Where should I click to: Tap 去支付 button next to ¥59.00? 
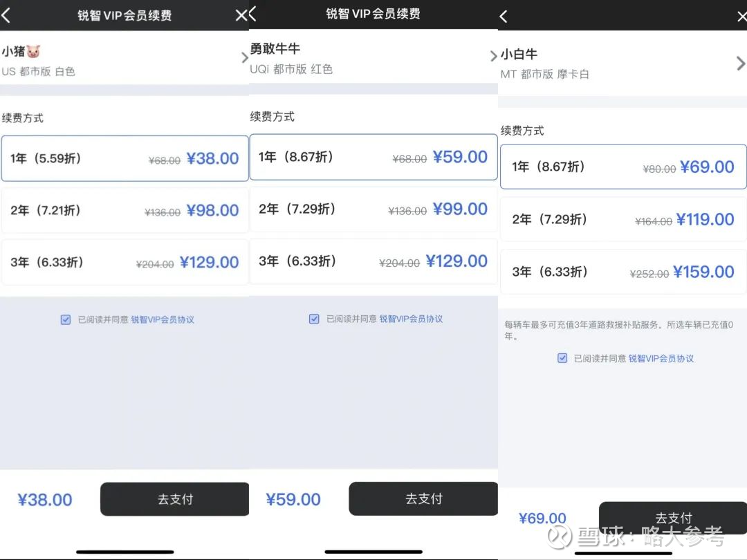[423, 498]
